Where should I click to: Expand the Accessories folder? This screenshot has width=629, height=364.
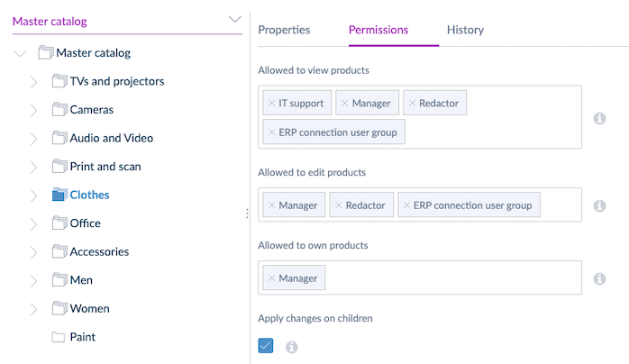click(33, 252)
